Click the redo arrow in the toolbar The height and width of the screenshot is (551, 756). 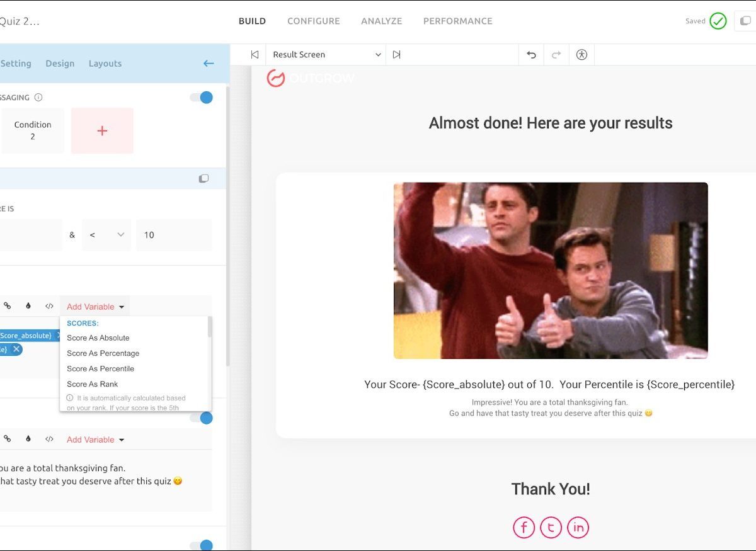coord(556,55)
